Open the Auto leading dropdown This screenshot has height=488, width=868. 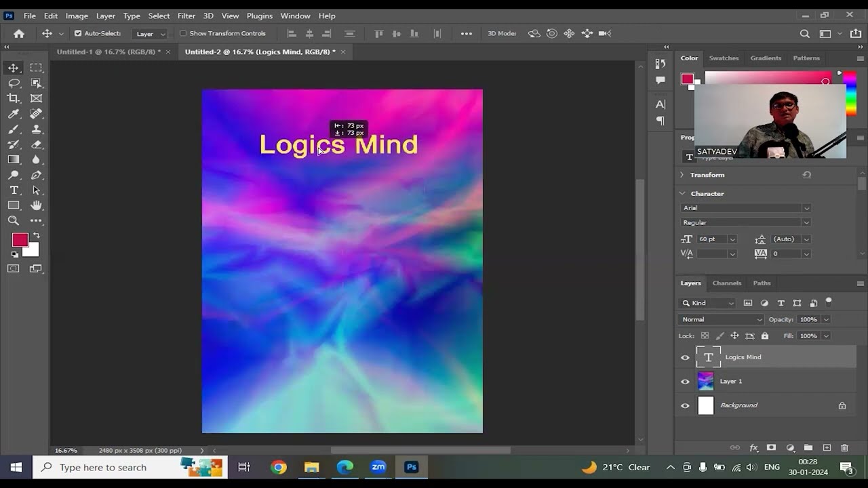[806, 239]
